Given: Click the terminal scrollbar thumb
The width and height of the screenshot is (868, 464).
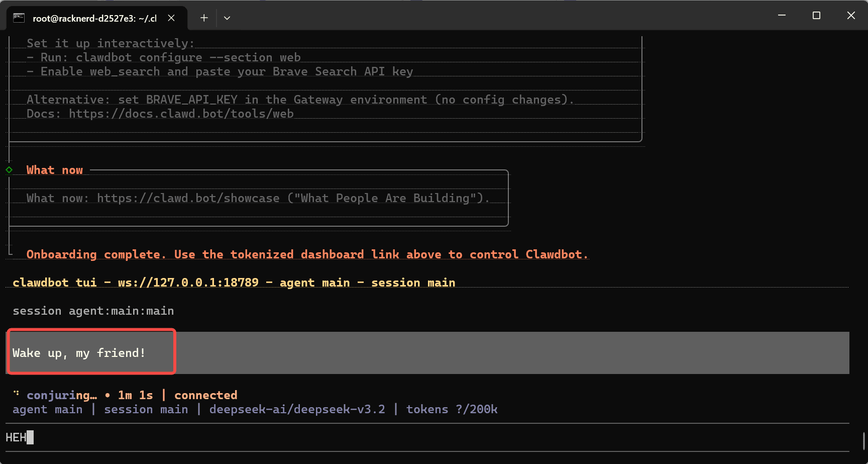Looking at the screenshot, I should [863, 441].
